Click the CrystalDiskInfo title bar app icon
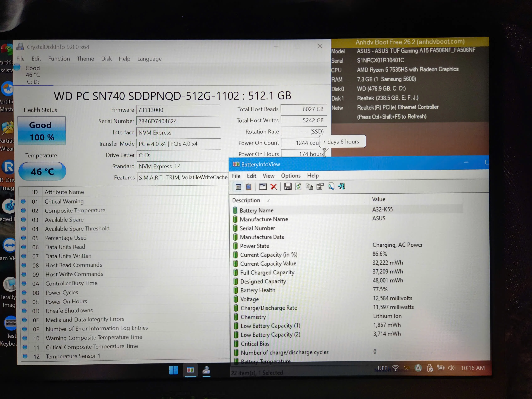 point(20,47)
